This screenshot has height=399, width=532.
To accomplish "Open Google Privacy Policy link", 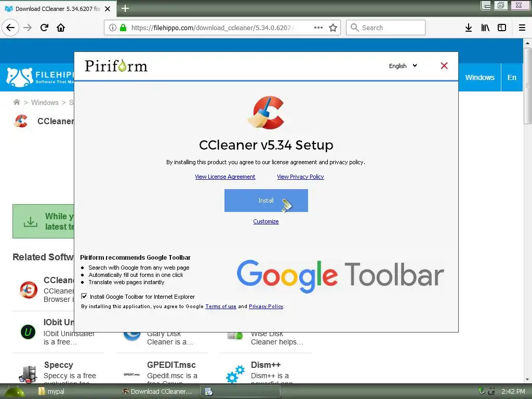I will 266,307.
